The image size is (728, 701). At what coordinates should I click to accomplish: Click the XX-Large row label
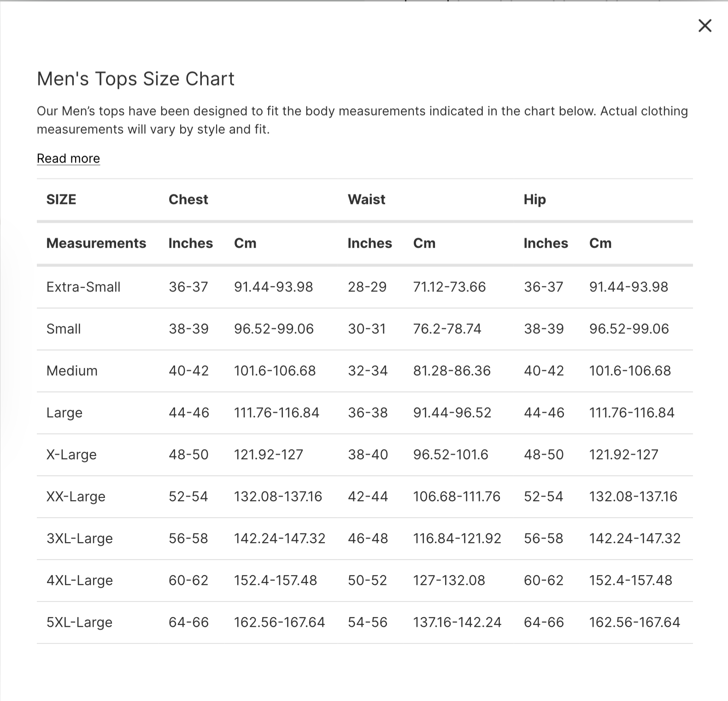pyautogui.click(x=76, y=497)
